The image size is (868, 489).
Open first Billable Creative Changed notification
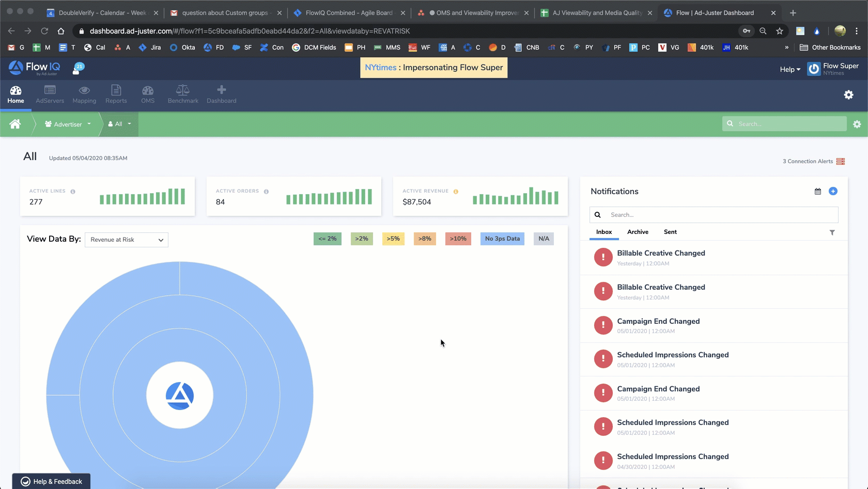coord(714,258)
